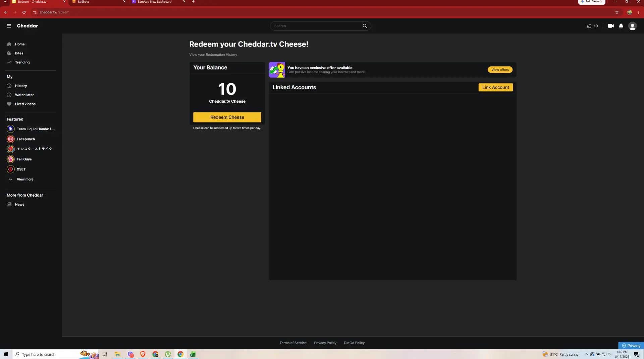This screenshot has height=359, width=644.
Task: Close the EarnApp New Dashboard tab
Action: pos(184,2)
